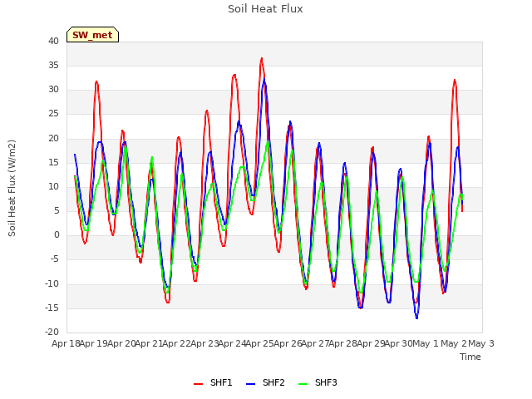Toggle the SHF2 series in the legend

point(265,382)
